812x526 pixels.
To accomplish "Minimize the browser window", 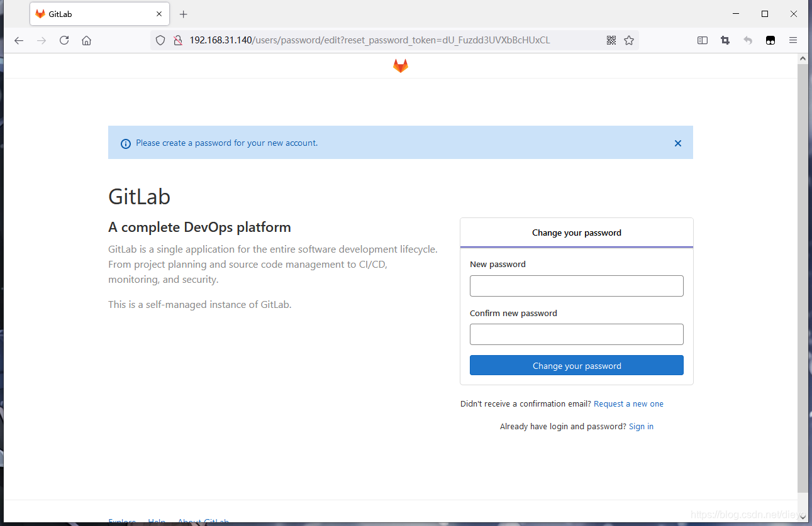I will tap(736, 14).
